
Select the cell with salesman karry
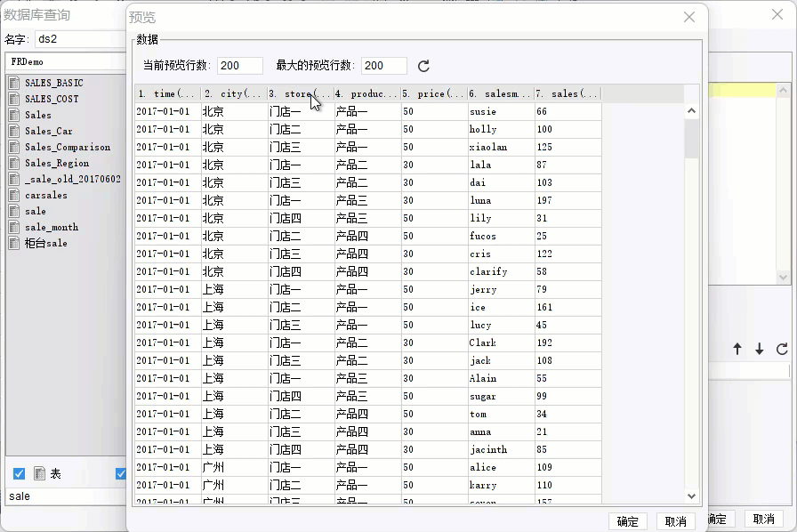(501, 485)
